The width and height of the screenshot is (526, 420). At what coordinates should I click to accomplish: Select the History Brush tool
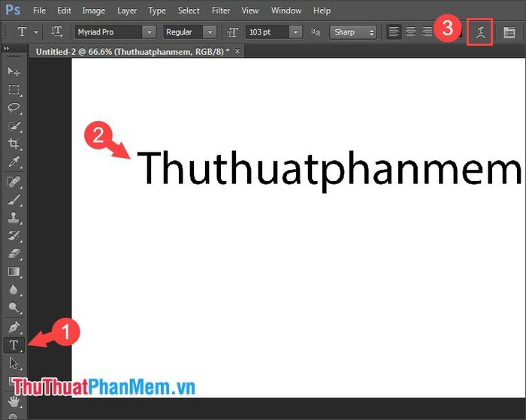tap(14, 236)
